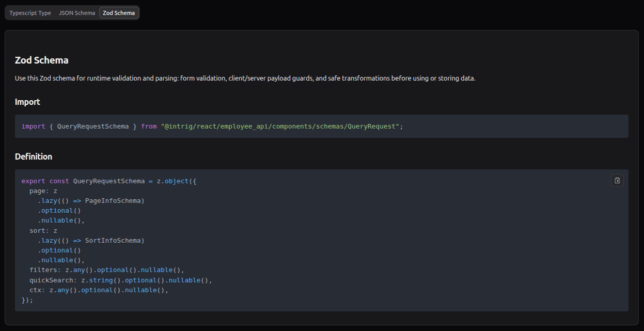Click the 'page: z' line in the code

[x=43, y=191]
